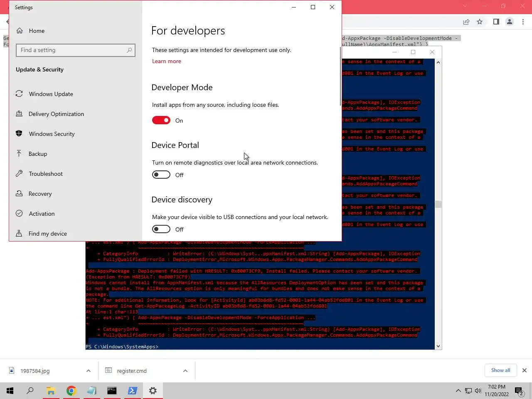Switch to Command Prompt in taskbar

[x=112, y=391]
